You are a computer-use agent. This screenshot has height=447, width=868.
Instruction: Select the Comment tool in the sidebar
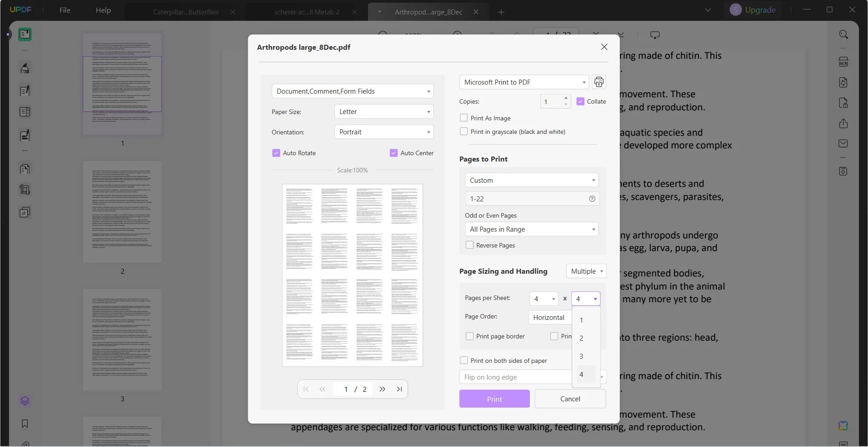pos(25,68)
